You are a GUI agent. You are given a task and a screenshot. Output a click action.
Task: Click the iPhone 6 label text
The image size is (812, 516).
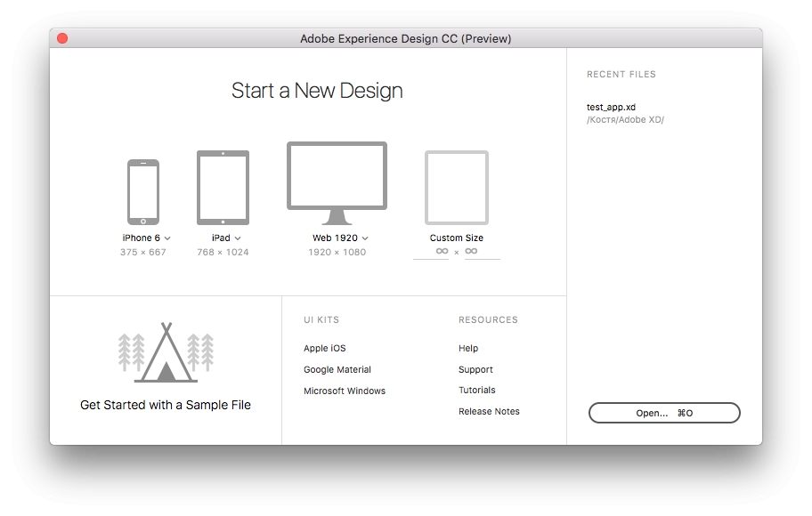141,238
